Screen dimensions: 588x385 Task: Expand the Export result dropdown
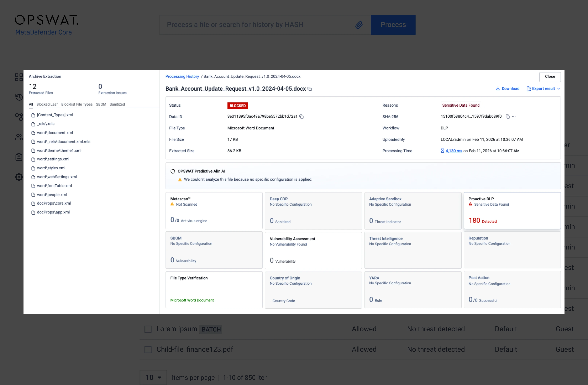tap(558, 89)
